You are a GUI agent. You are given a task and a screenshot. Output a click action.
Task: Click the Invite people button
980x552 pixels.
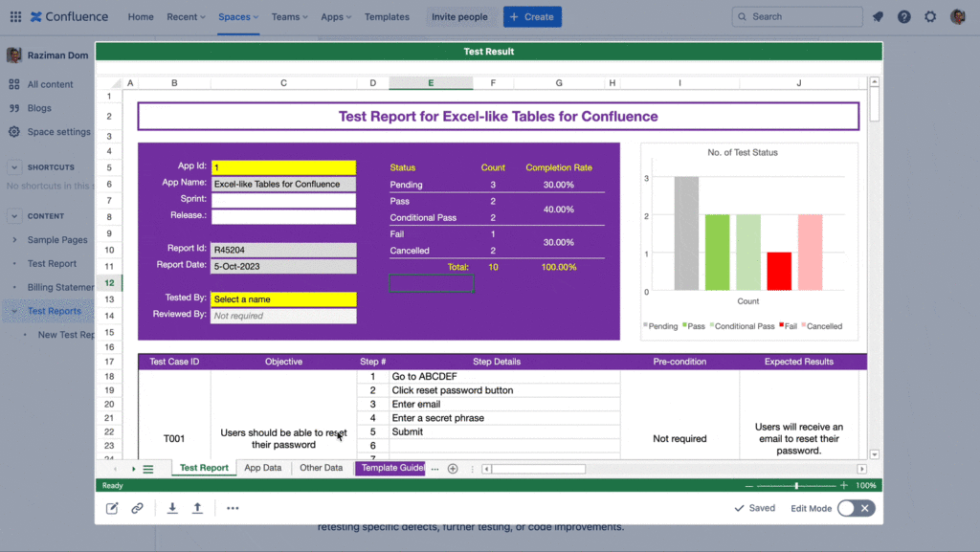(x=459, y=17)
